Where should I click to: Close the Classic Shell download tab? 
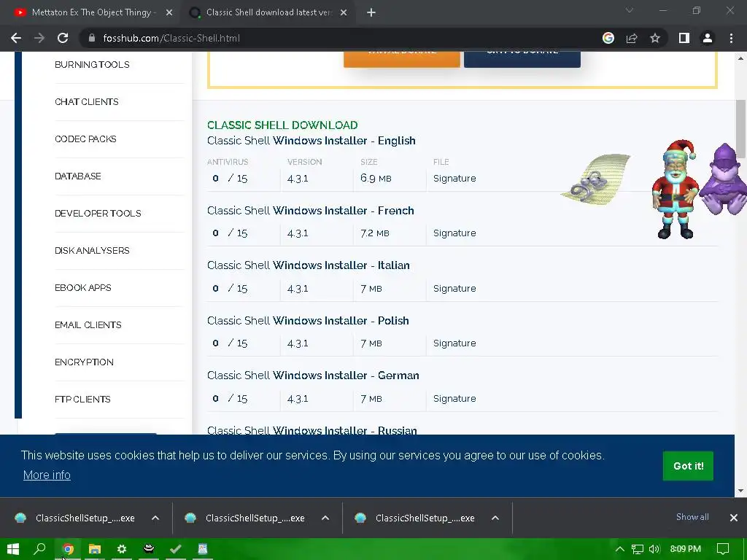344,12
